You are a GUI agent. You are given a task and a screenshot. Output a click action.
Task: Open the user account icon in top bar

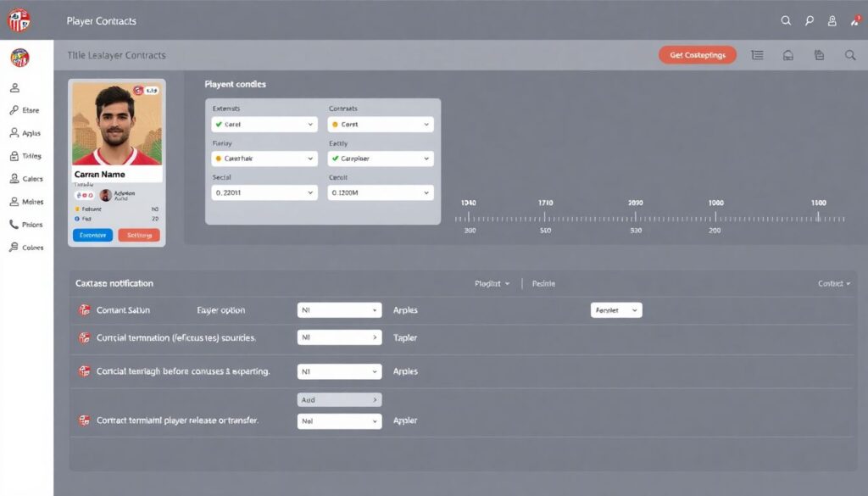click(832, 20)
